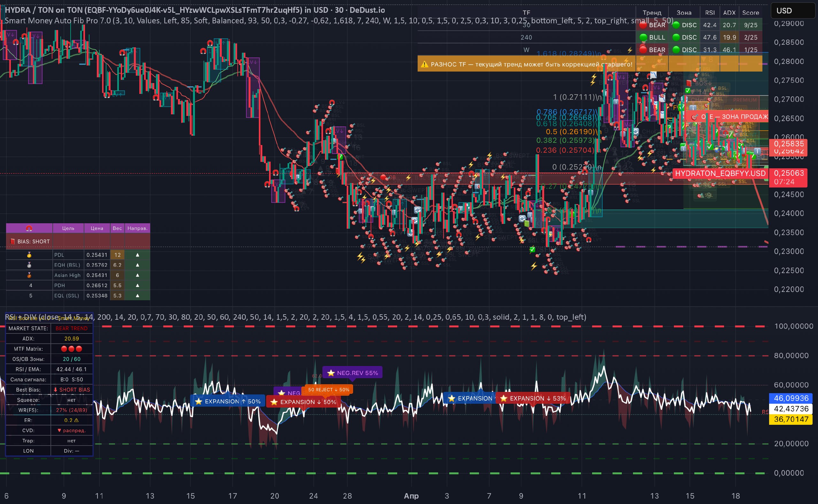
Task: Click the OS/OB Зоны value 20 / 60
Action: click(71, 359)
